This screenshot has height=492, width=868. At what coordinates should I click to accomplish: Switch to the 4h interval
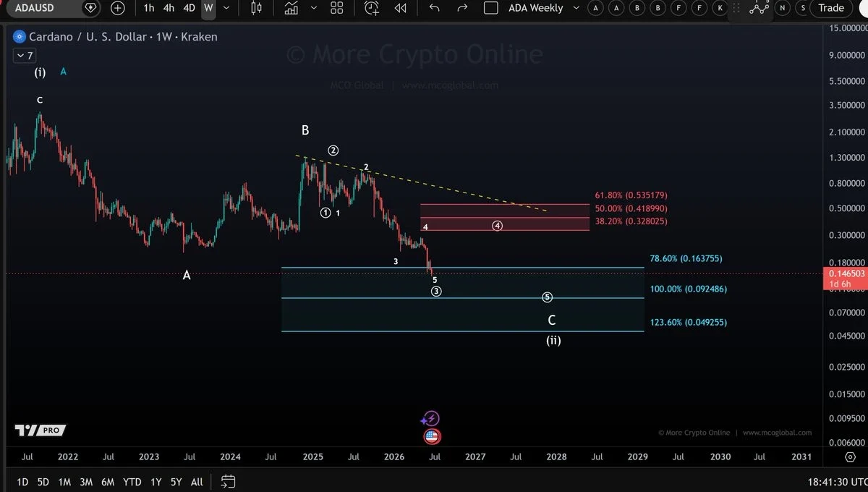pos(169,8)
